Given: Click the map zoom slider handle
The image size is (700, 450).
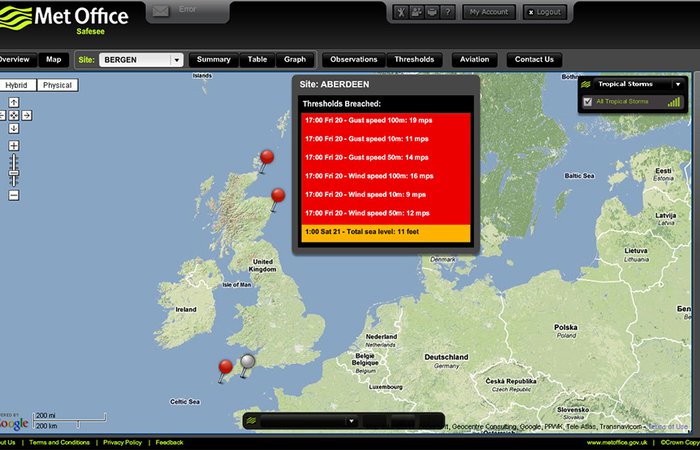Looking at the screenshot, I should [x=14, y=173].
